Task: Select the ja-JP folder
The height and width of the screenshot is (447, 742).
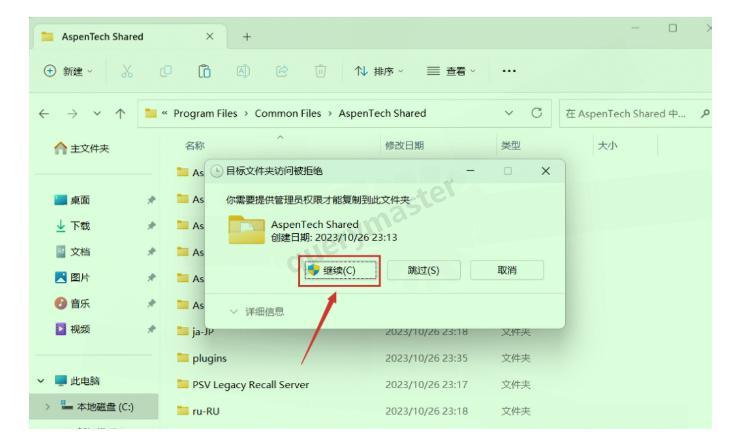Action: point(196,332)
